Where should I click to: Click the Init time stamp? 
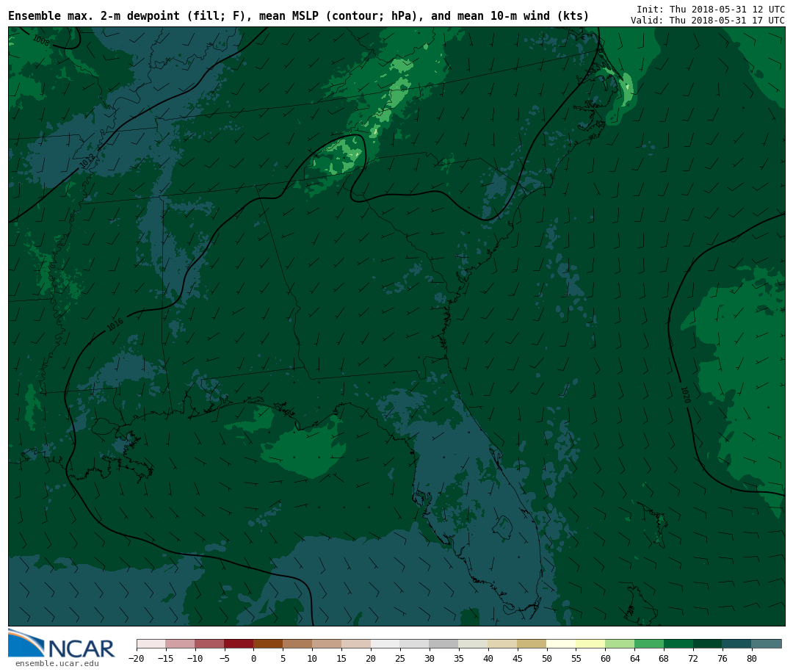click(710, 9)
